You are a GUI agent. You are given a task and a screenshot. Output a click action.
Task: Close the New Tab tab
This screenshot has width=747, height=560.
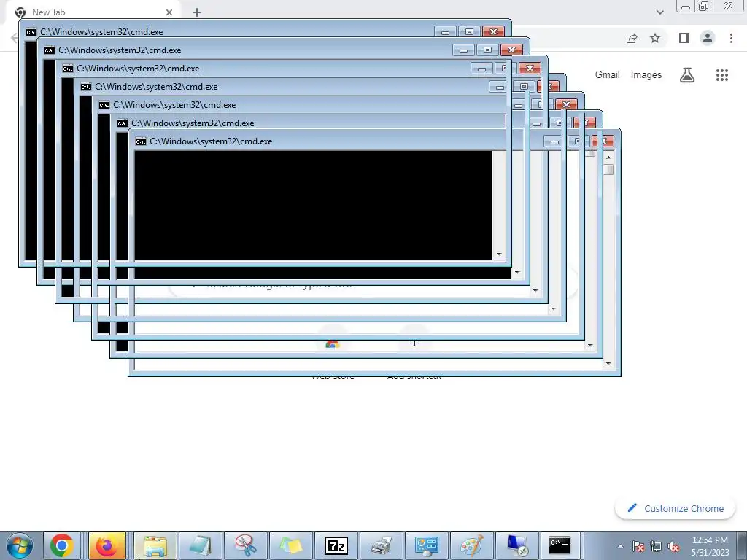coord(169,12)
